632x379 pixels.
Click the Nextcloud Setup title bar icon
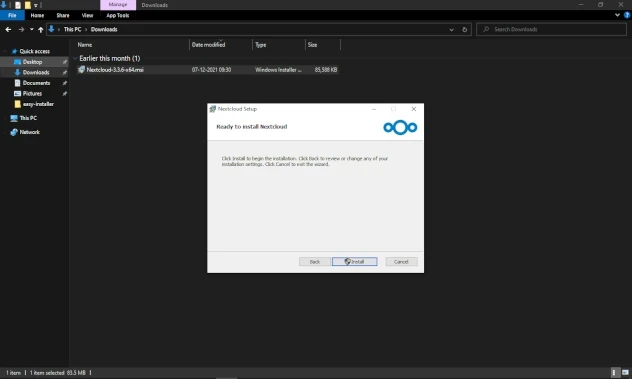(213, 109)
